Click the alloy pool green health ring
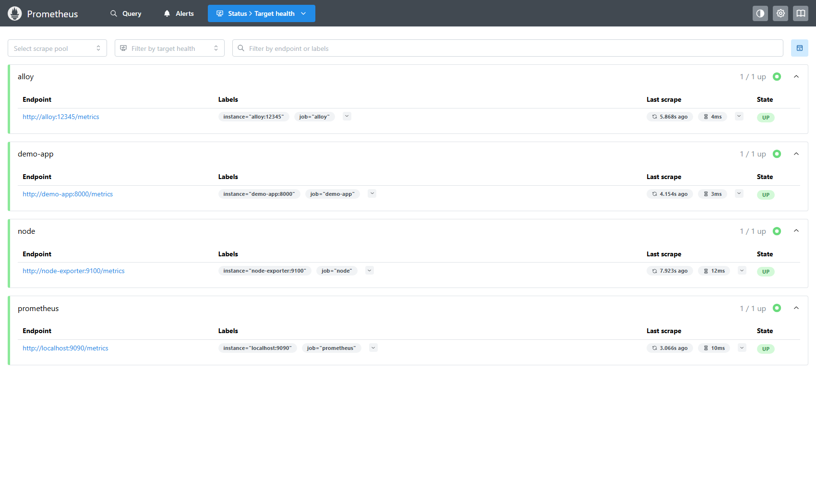Screen dimensions: 816x504 pyautogui.click(x=777, y=77)
